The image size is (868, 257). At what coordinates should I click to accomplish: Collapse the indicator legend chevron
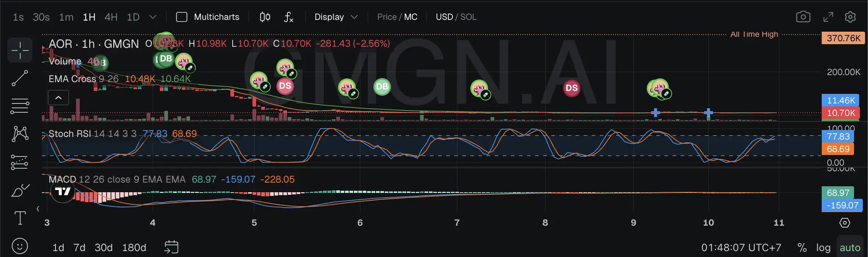(58, 98)
